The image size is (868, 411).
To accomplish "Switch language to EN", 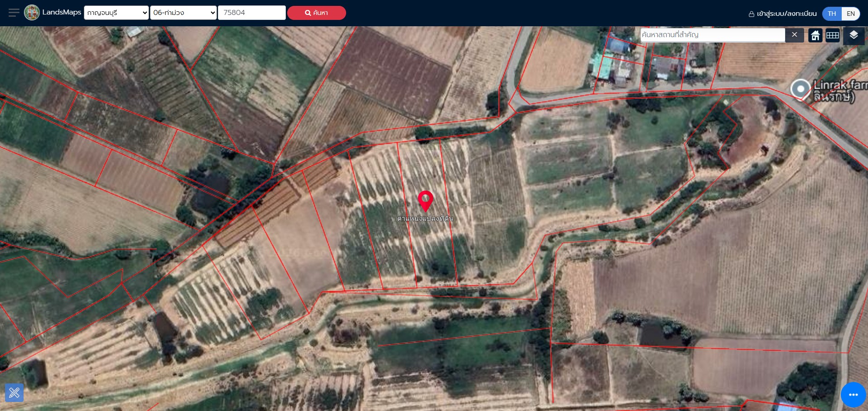I will tap(850, 14).
